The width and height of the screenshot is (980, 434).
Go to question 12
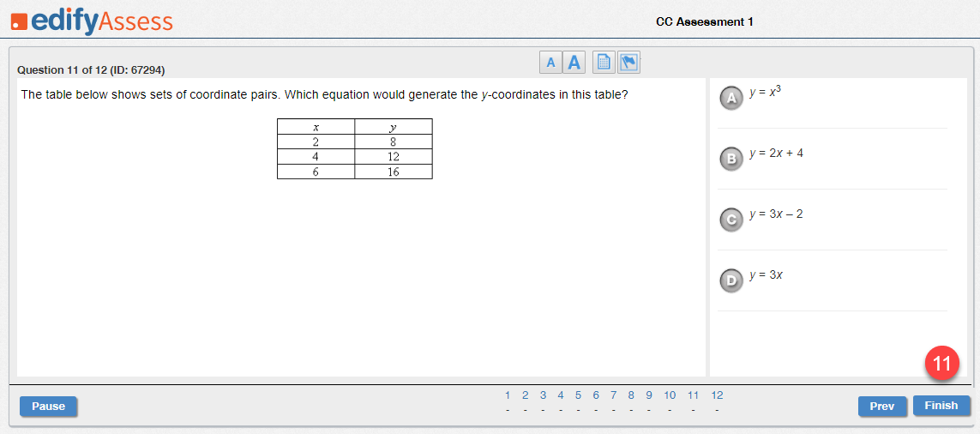click(x=717, y=395)
